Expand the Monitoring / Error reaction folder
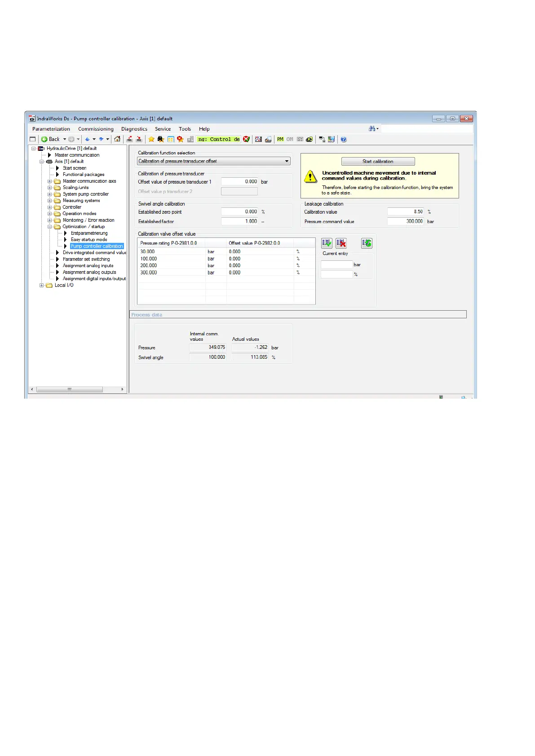This screenshot has width=535, height=756. [49, 220]
